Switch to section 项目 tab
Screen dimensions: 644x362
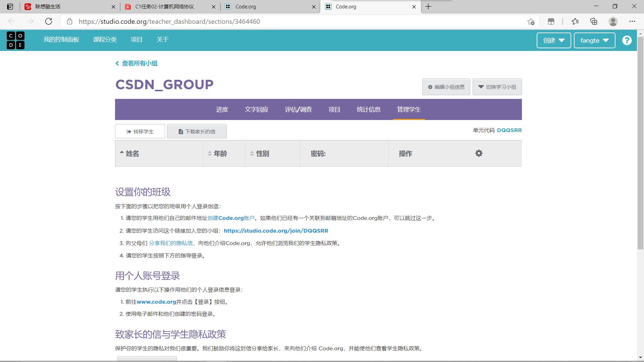pyautogui.click(x=334, y=109)
